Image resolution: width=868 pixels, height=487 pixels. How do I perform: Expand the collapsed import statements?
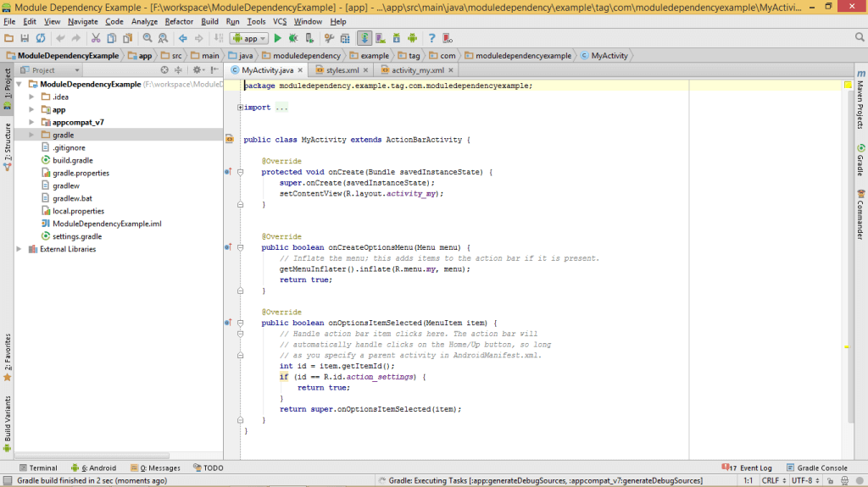(x=240, y=108)
